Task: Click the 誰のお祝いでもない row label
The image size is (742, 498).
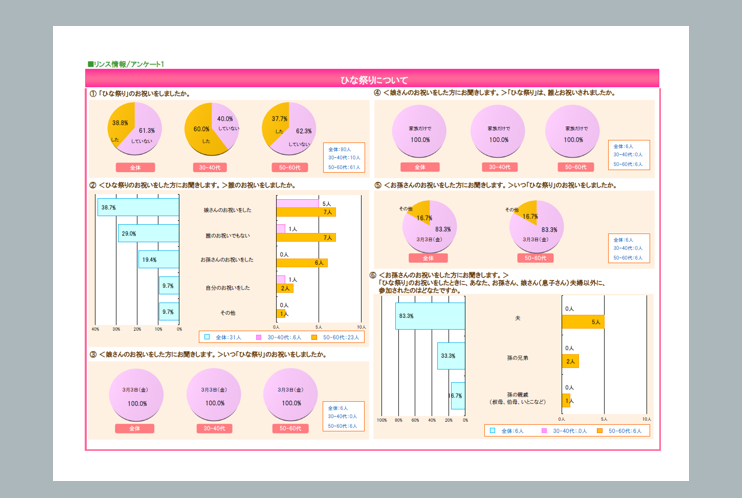Action: [x=228, y=236]
